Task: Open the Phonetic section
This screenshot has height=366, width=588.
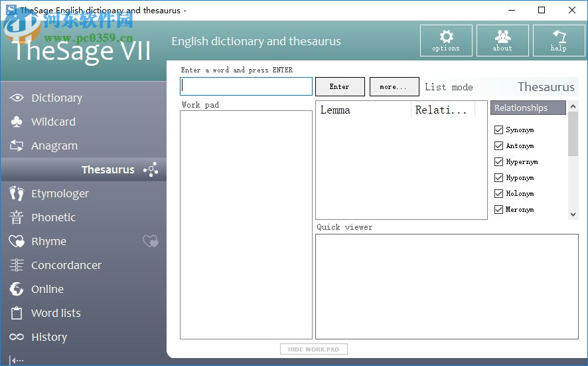Action: pyautogui.click(x=83, y=217)
